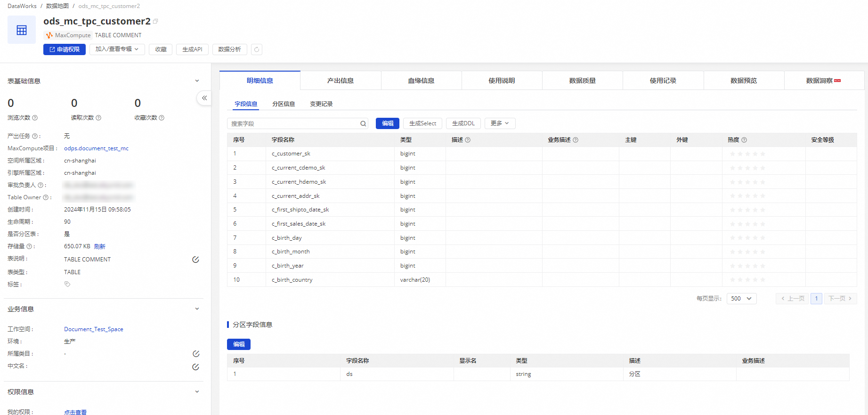Edit 所属类目 using its pencil icon
The width and height of the screenshot is (868, 415).
pyautogui.click(x=196, y=354)
